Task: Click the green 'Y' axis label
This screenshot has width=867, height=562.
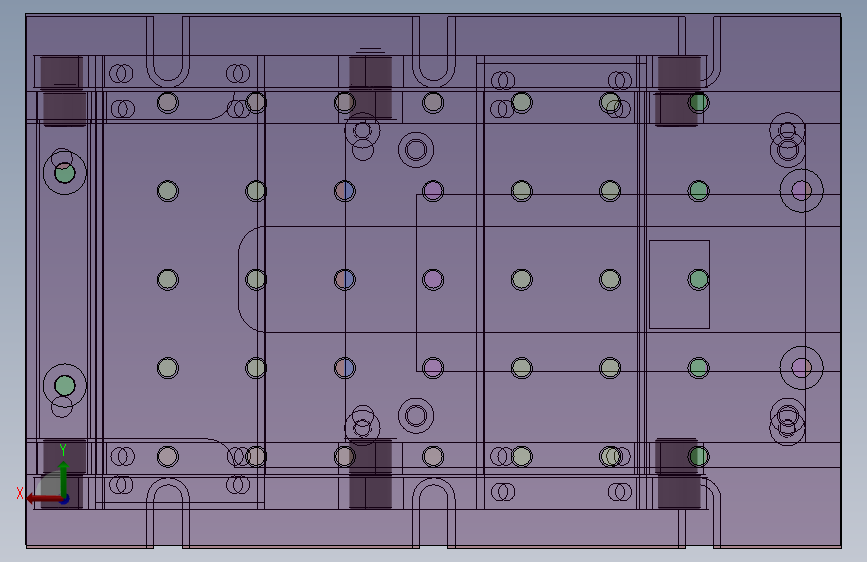Action: click(63, 450)
